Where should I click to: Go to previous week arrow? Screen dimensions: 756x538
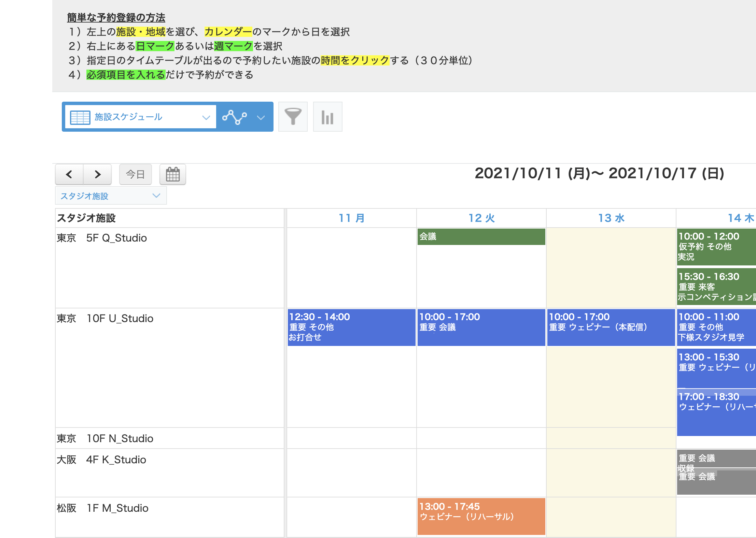click(x=69, y=174)
